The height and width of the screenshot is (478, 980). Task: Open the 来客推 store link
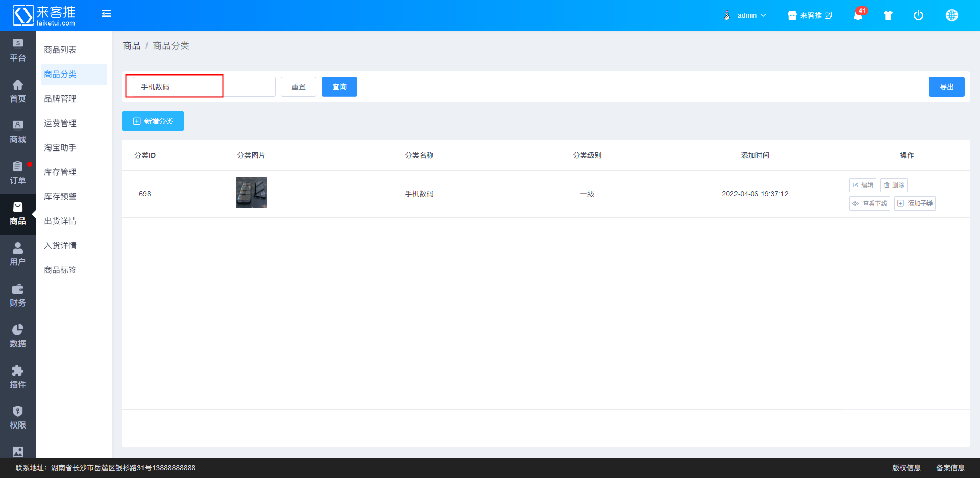(810, 15)
